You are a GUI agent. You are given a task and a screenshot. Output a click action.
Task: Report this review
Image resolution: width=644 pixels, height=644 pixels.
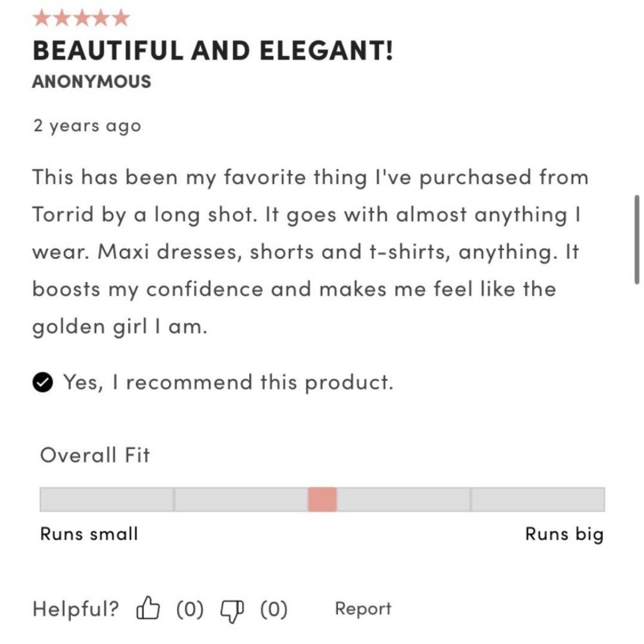363,608
